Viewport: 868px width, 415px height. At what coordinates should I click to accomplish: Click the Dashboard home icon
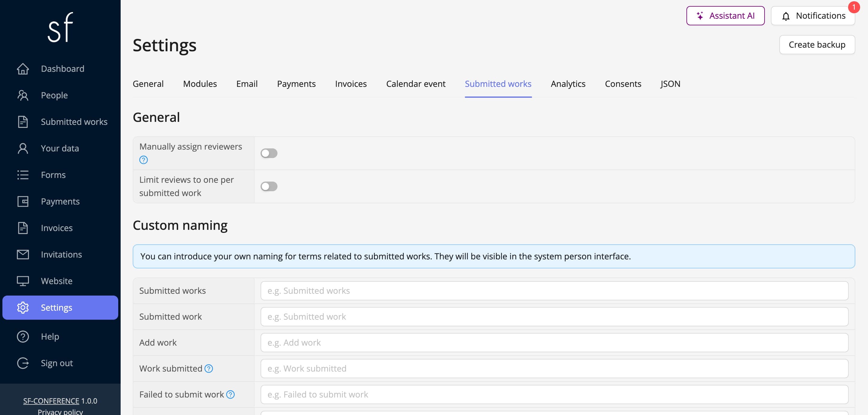pos(23,69)
